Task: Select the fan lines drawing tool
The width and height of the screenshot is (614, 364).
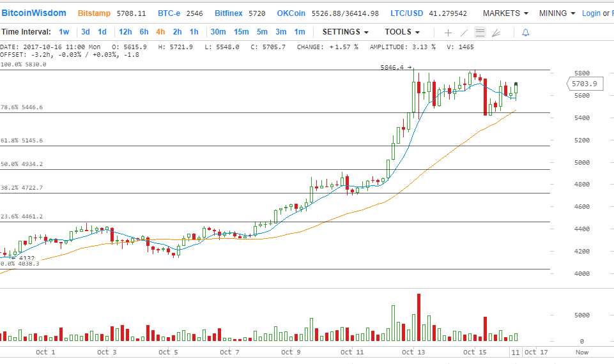Action: [x=496, y=33]
